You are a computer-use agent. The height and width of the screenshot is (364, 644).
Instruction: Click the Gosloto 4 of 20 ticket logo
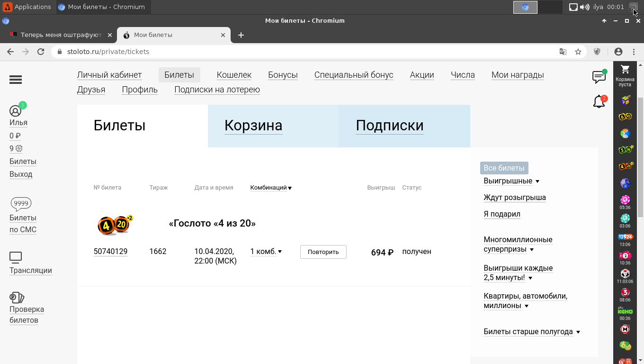(115, 226)
